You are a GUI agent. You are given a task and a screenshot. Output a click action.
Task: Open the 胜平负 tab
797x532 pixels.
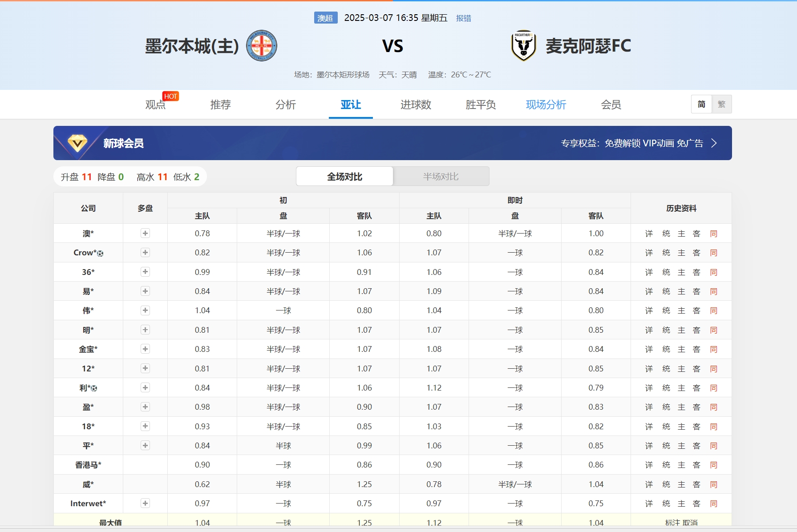pyautogui.click(x=481, y=105)
